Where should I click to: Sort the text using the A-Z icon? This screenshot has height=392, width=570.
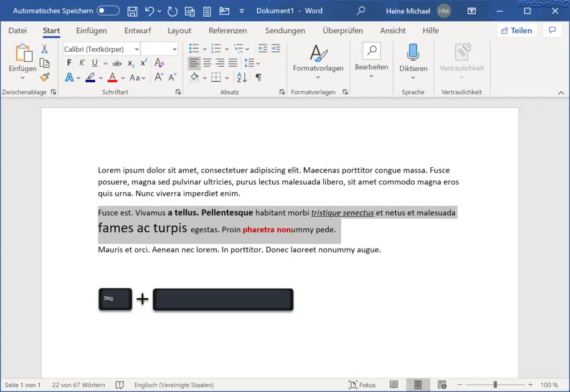242,77
